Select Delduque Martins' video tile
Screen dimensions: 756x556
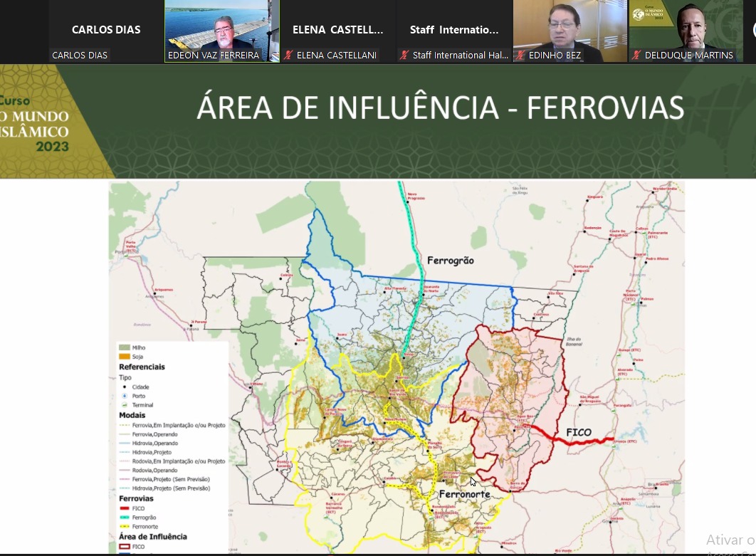[686, 31]
